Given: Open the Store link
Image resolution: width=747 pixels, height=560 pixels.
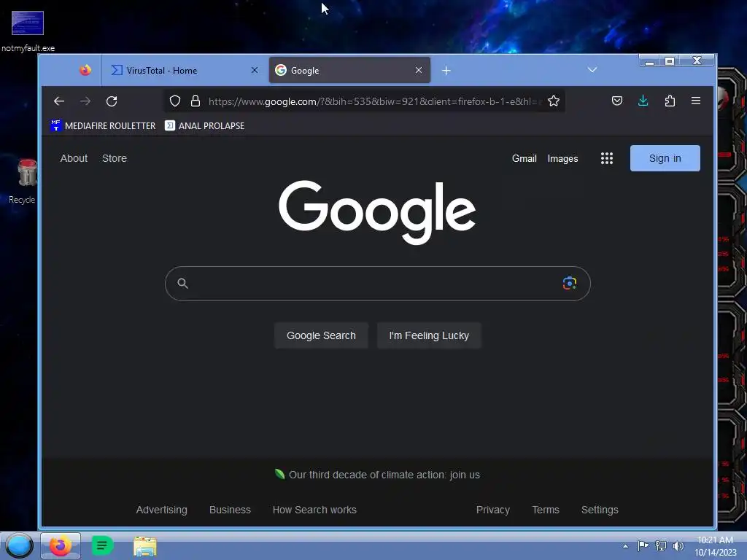Looking at the screenshot, I should point(115,158).
